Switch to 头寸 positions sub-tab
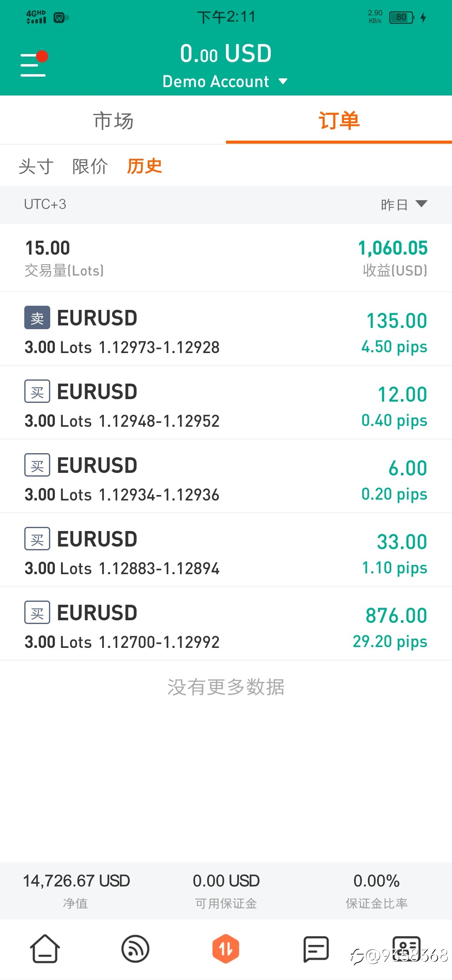 36,166
